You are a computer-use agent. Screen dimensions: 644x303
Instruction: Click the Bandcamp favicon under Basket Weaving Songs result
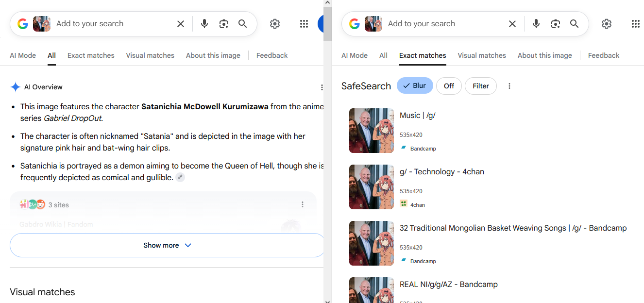[x=403, y=261]
